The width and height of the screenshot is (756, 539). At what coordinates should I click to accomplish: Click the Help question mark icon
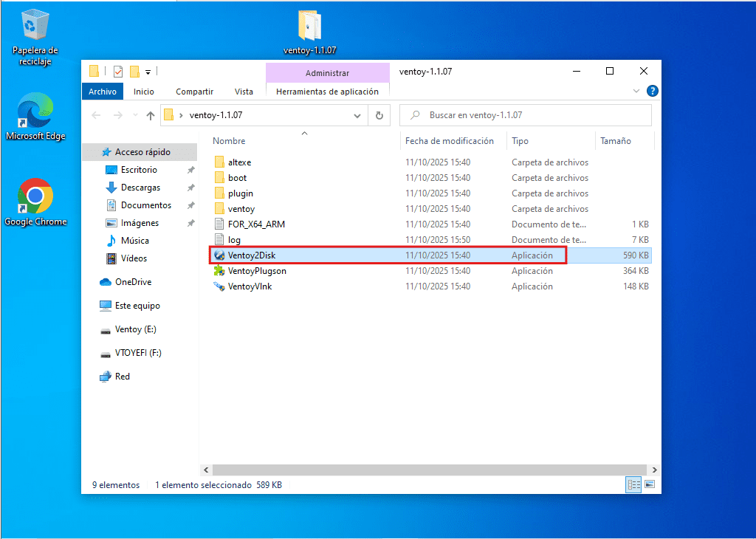click(x=652, y=92)
